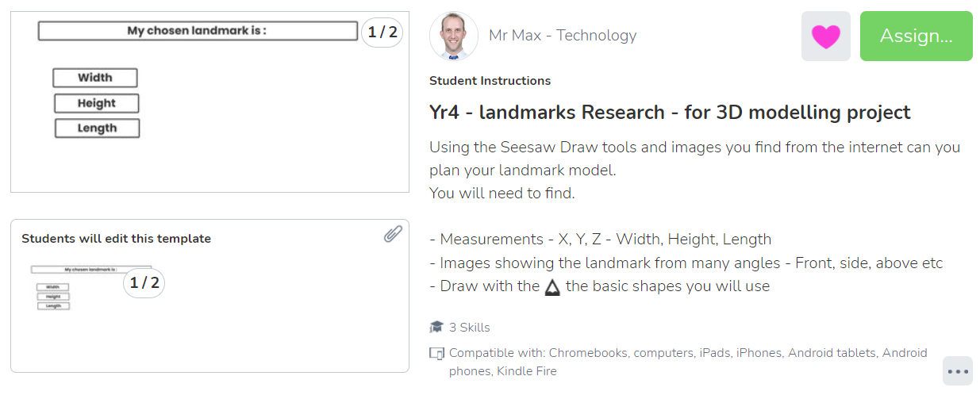
Task: Open the 3 Skills link
Action: pyautogui.click(x=470, y=327)
